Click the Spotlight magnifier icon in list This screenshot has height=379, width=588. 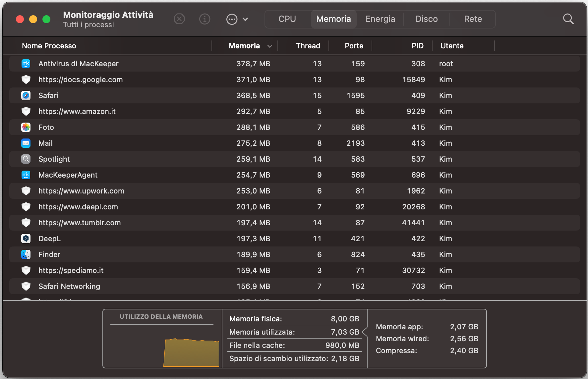click(26, 159)
